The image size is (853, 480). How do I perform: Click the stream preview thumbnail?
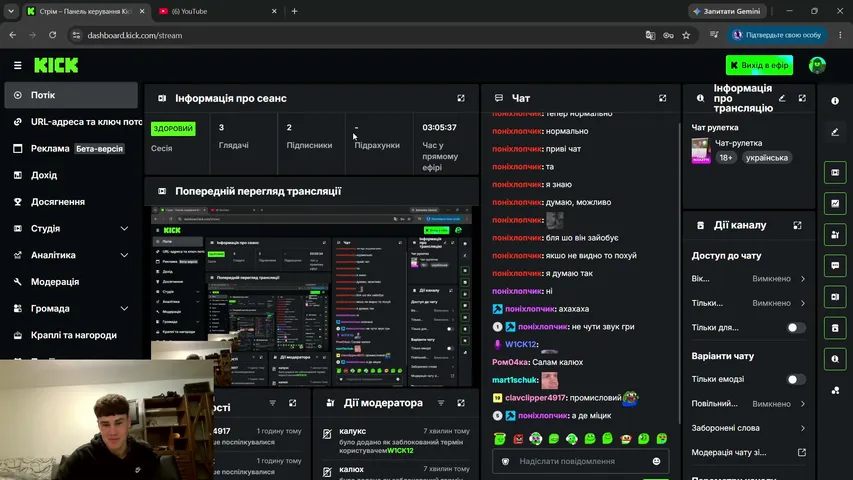[x=311, y=296]
